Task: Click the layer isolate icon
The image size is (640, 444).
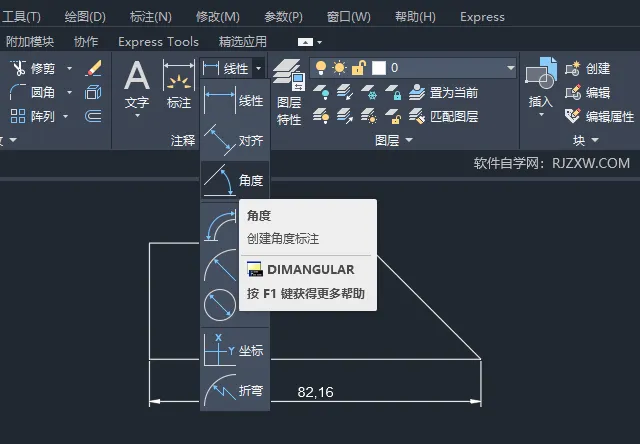Action: tap(345, 92)
